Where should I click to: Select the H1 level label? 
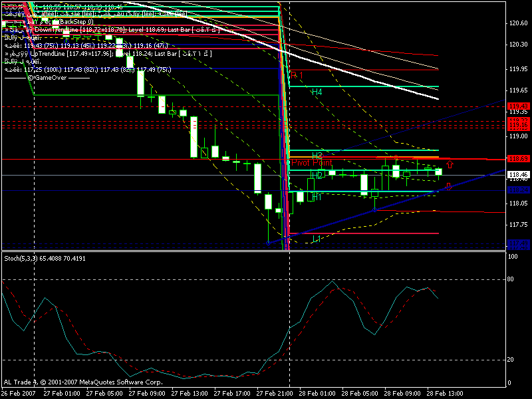click(x=316, y=197)
